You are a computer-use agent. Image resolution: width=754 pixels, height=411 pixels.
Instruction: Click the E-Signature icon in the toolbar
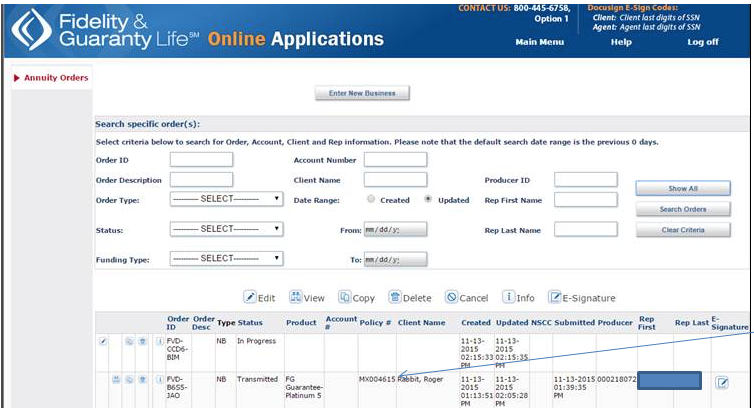point(556,297)
